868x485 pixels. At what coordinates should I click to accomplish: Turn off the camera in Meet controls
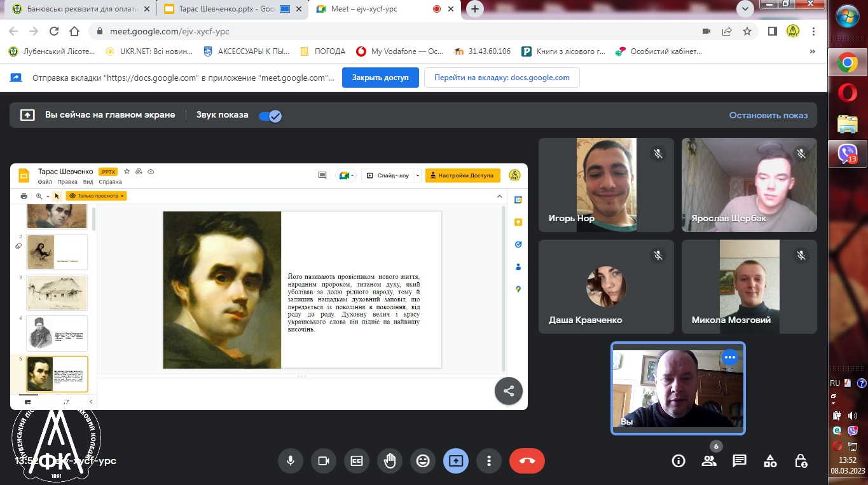324,461
